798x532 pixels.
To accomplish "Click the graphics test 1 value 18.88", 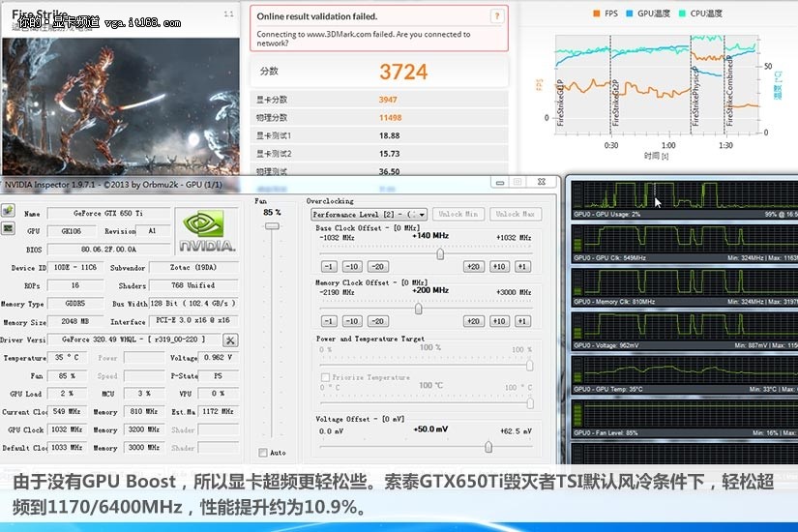I will (390, 136).
